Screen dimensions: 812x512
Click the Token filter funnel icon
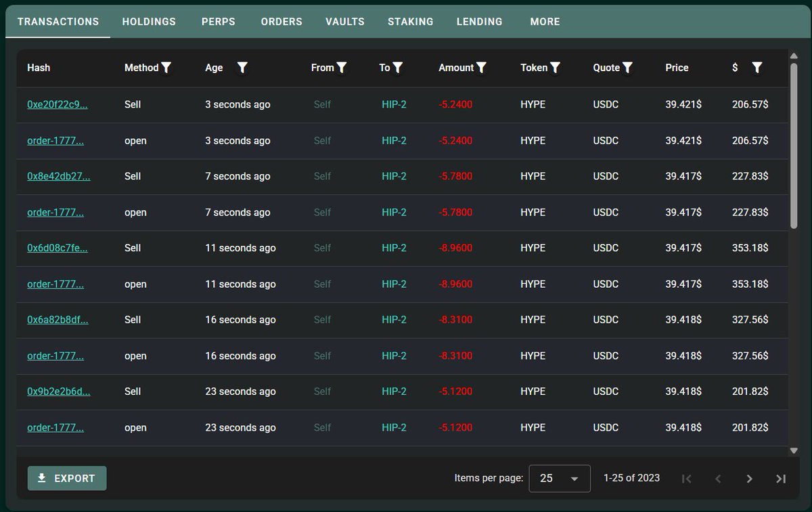[x=555, y=68]
